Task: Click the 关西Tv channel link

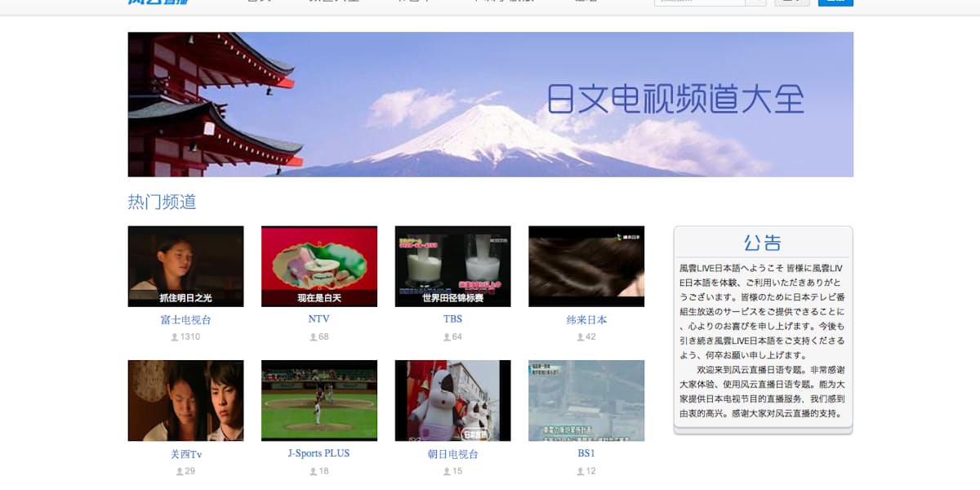Action: tap(185, 454)
